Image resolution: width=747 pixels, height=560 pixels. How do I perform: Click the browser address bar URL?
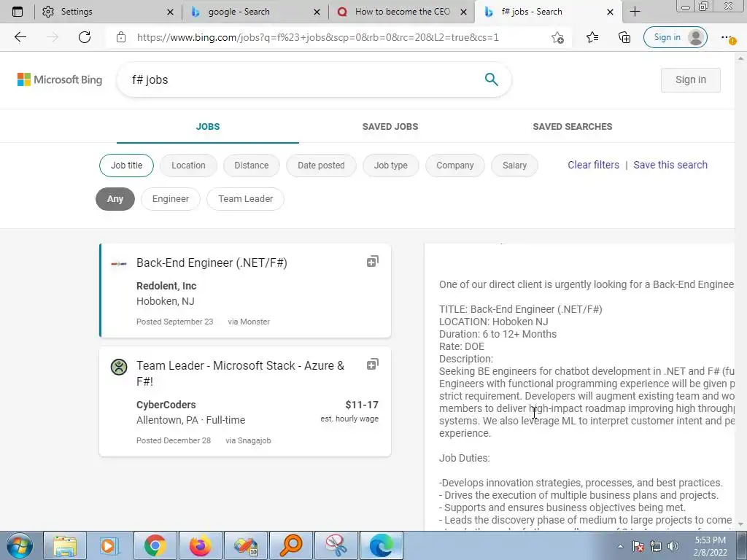(x=318, y=37)
